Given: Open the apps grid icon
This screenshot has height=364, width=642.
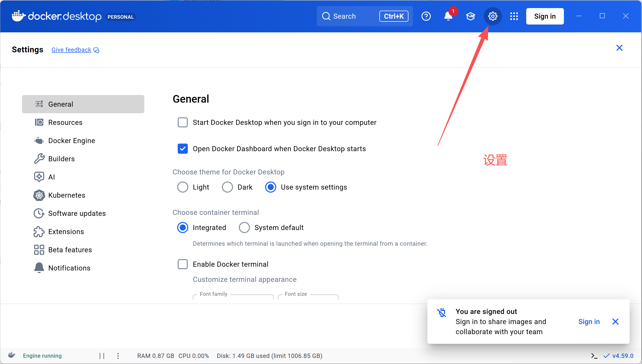Looking at the screenshot, I should [514, 16].
